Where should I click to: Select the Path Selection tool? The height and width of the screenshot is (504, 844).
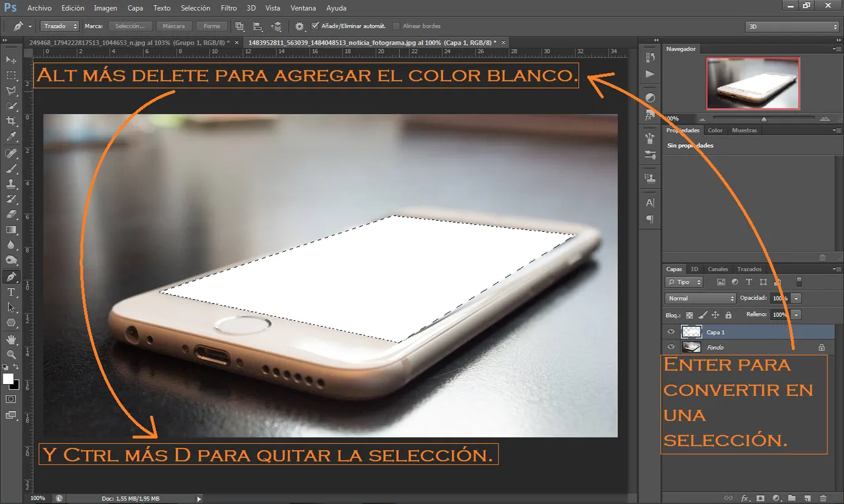pyautogui.click(x=11, y=307)
